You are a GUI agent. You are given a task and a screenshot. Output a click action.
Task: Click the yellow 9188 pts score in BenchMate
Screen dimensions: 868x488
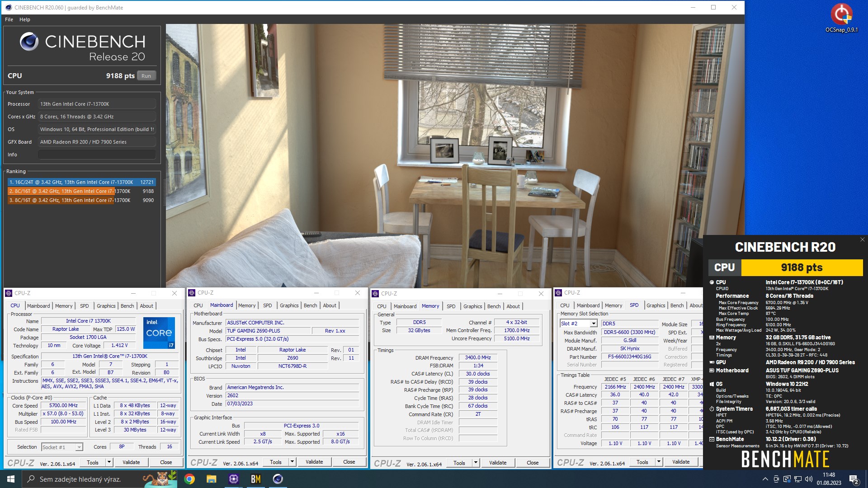(x=802, y=268)
